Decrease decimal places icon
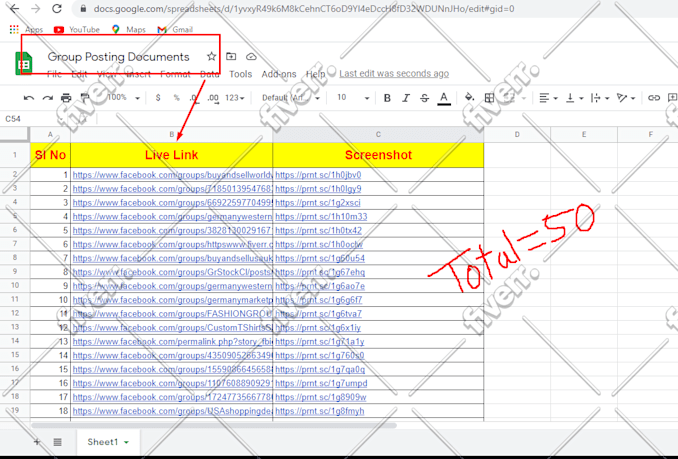This screenshot has height=459, width=678. [195, 98]
